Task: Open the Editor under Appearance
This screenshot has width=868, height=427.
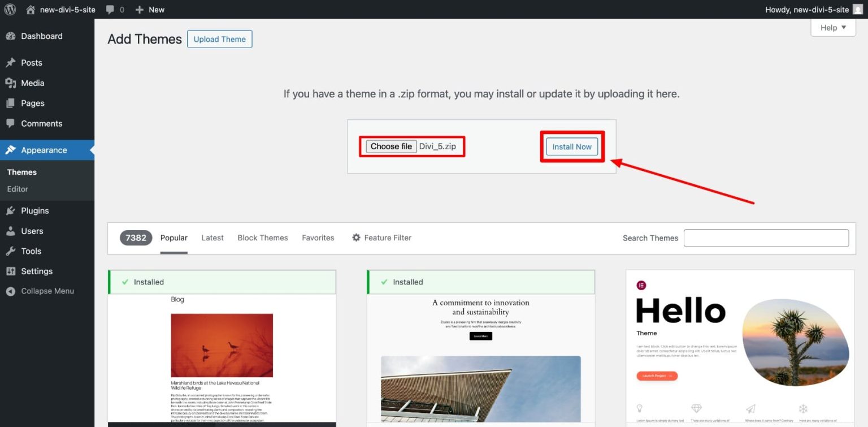Action: [x=17, y=189]
